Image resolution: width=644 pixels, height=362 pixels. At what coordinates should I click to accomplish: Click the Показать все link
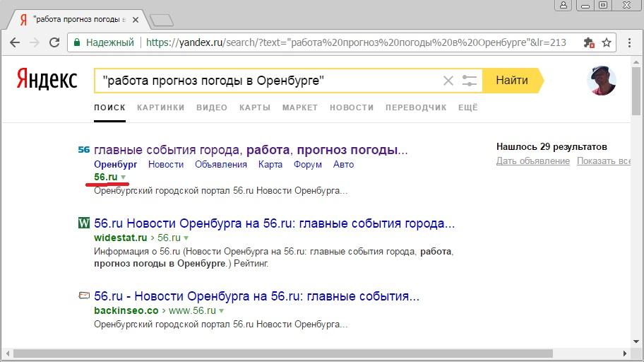pyautogui.click(x=604, y=160)
